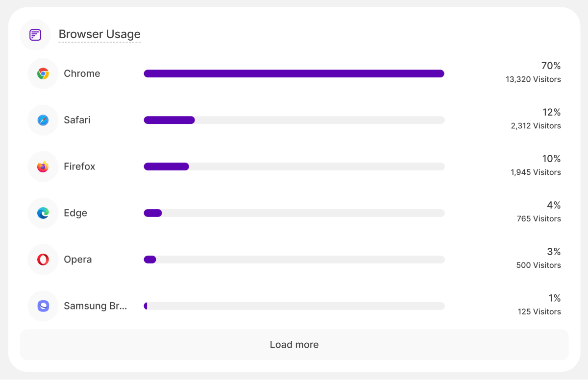Click the Chrome browser icon

(x=43, y=74)
